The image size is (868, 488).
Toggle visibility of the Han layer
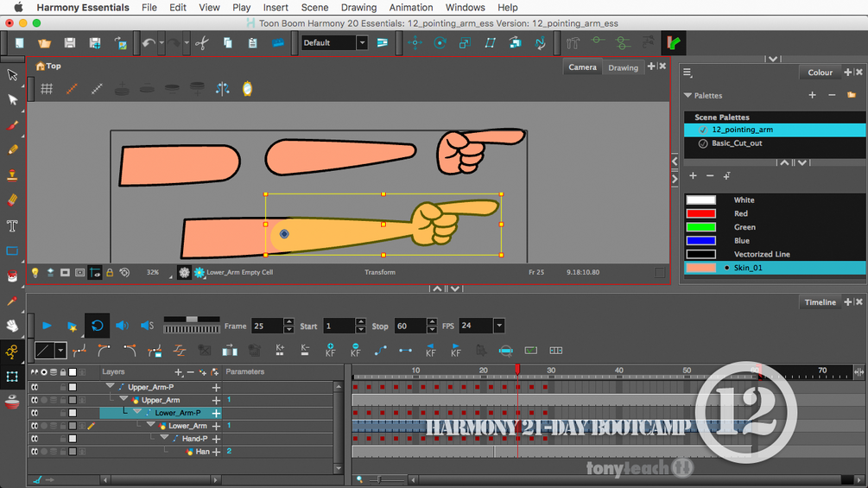[35, 452]
